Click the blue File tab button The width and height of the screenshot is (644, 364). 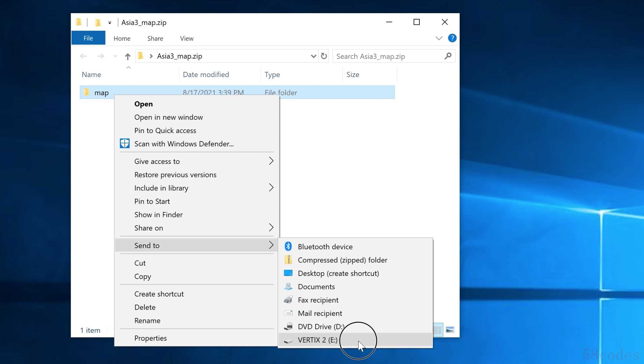(88, 38)
